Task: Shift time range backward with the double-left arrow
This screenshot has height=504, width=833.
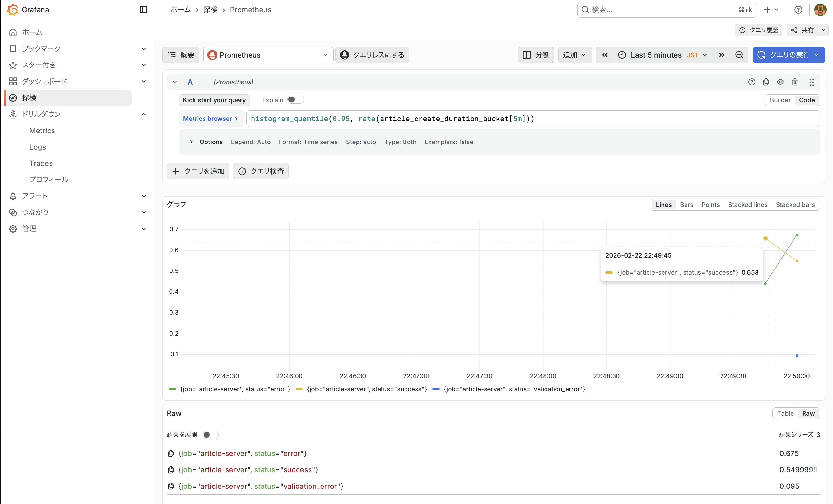Action: click(x=605, y=55)
